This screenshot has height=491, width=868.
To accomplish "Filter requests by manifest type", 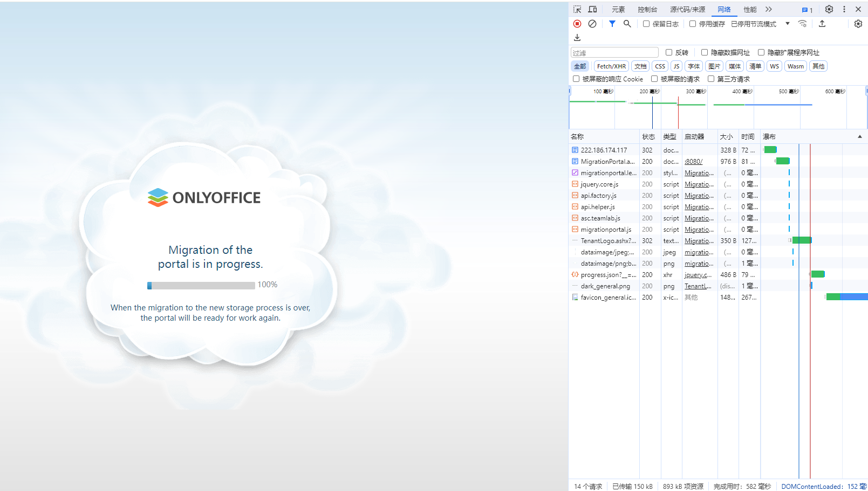I will pos(755,66).
